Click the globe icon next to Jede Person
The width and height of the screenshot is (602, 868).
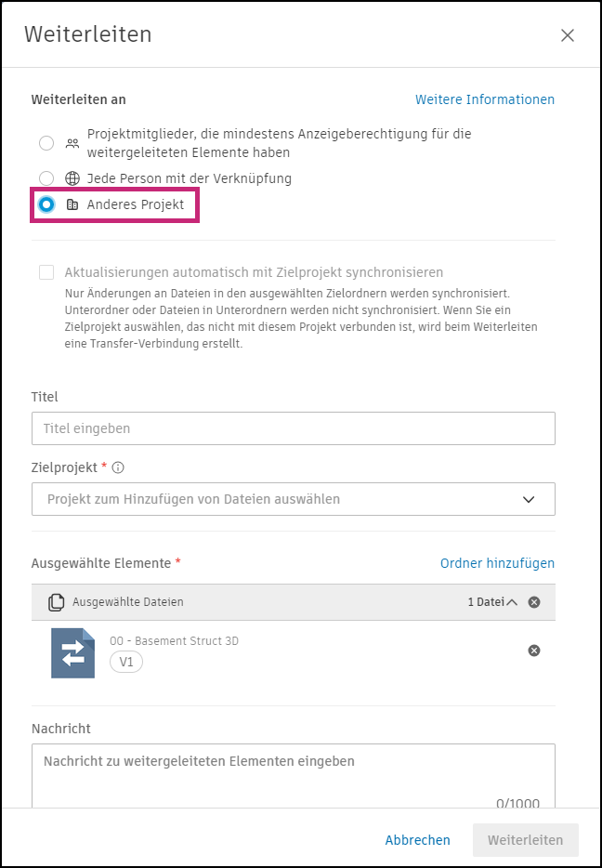coord(71,178)
